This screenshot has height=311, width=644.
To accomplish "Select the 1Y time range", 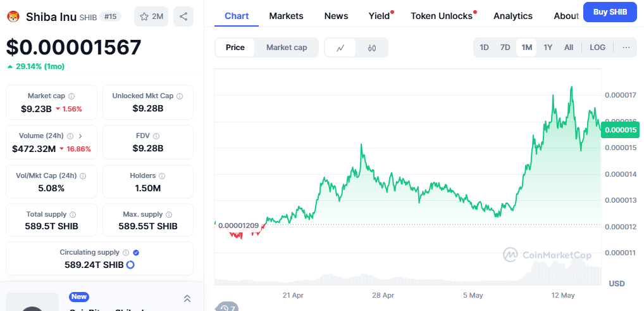I will tap(548, 48).
